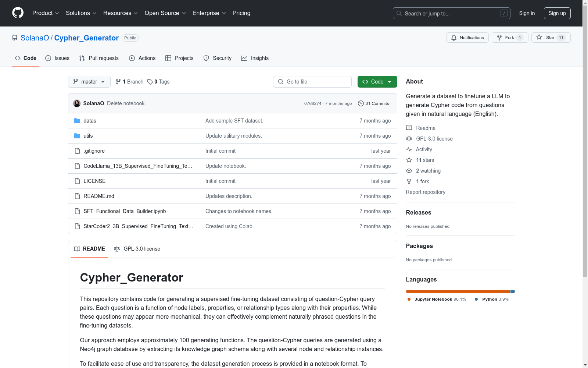
Task: Click the Issues tab icon
Action: [x=48, y=58]
